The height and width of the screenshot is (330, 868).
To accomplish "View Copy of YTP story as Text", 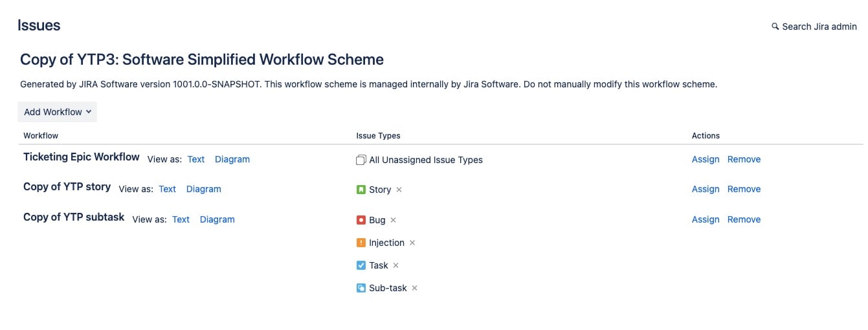I will pos(168,189).
